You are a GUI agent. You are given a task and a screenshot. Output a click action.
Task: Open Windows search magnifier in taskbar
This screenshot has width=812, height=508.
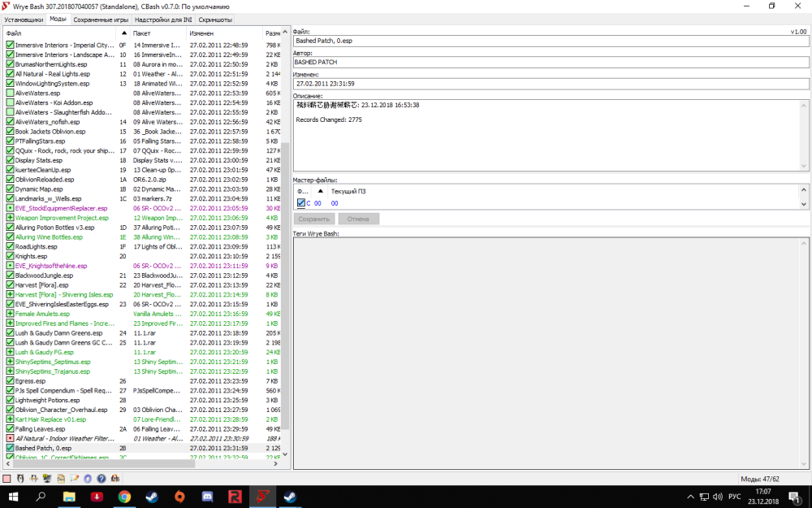[41, 497]
